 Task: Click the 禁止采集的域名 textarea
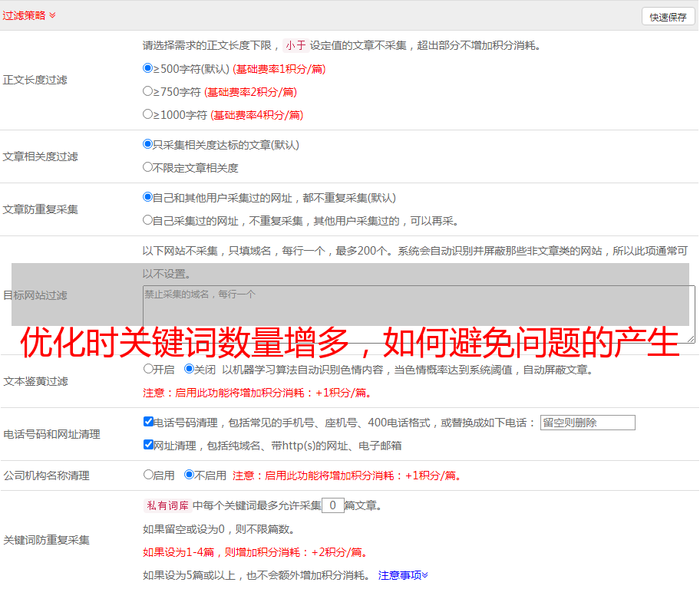[418, 314]
